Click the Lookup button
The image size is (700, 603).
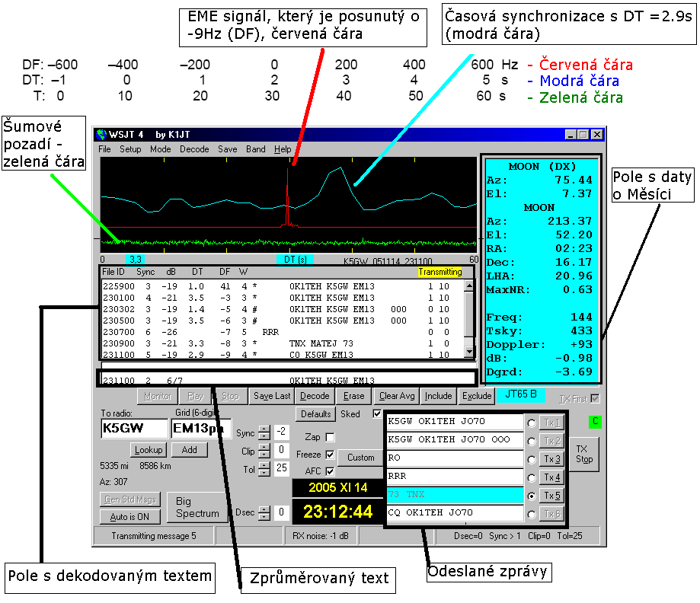pos(149,450)
